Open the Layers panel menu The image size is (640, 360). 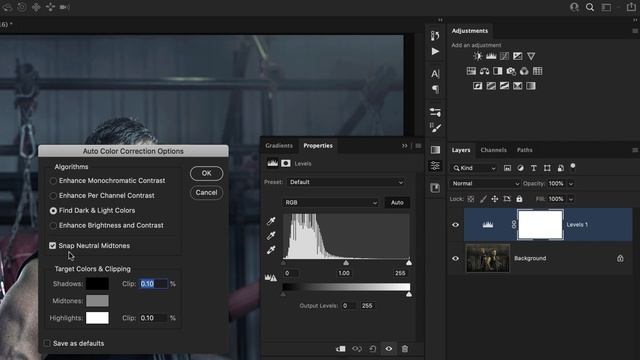point(635,150)
